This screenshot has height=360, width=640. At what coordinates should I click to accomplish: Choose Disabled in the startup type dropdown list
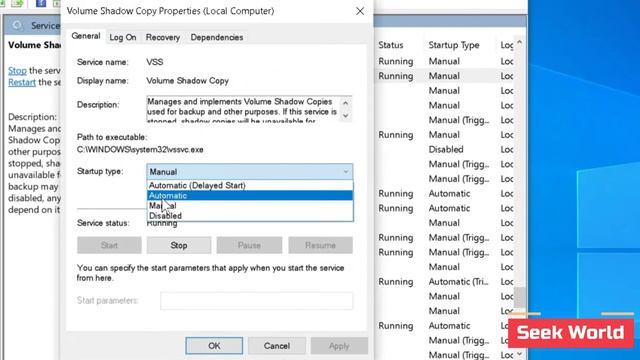(x=250, y=216)
